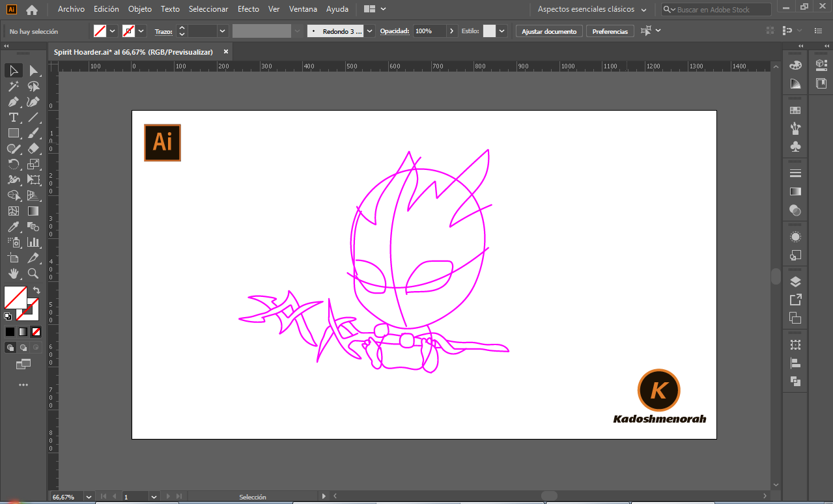Open the Pathfinder panel icon
Screen dimensions: 833x504
795,381
